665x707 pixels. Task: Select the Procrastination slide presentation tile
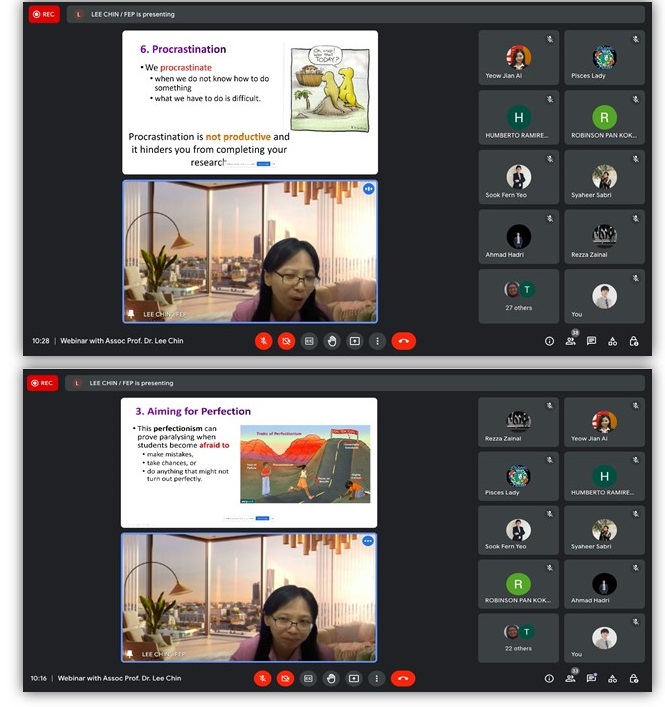(x=249, y=102)
